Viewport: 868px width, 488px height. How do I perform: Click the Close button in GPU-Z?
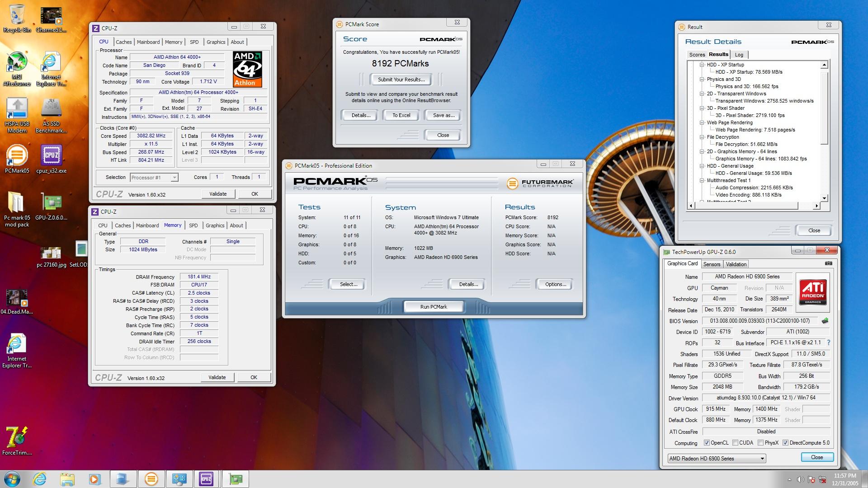817,457
